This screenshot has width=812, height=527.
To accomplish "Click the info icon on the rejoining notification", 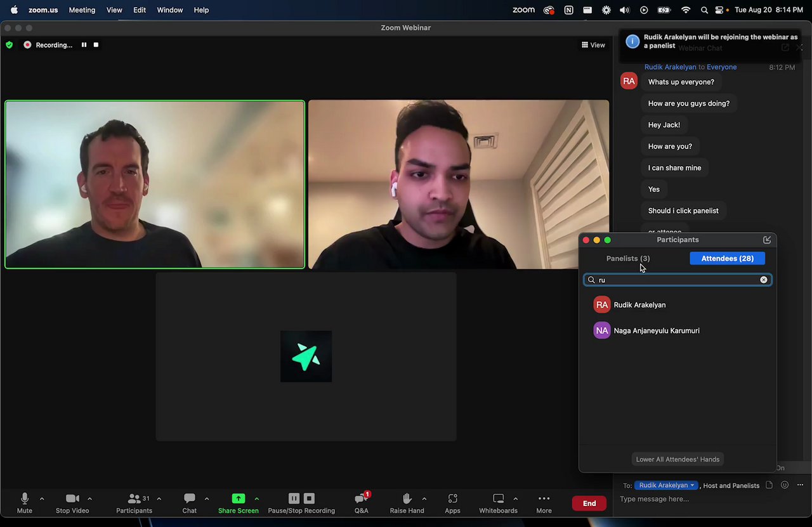I will pos(632,41).
